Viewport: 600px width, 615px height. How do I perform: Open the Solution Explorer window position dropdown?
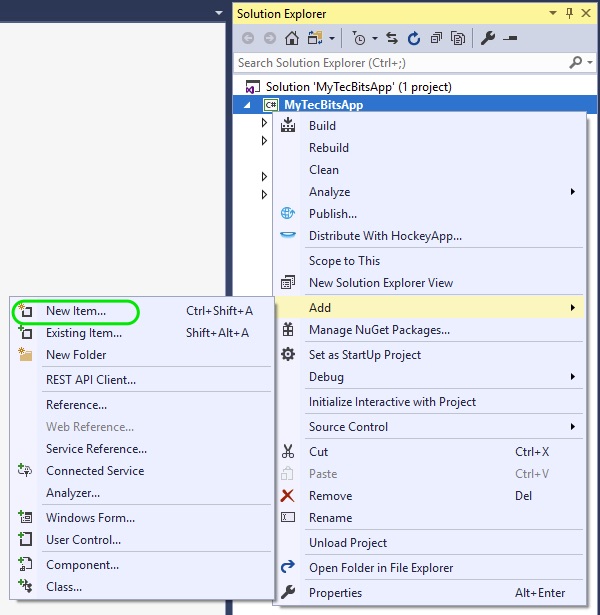(553, 13)
